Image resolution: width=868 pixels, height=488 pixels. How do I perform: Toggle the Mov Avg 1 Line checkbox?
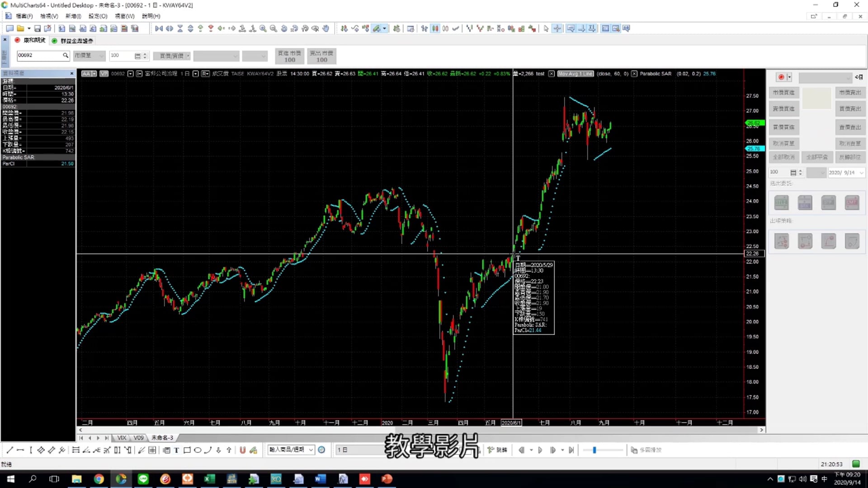click(x=552, y=74)
